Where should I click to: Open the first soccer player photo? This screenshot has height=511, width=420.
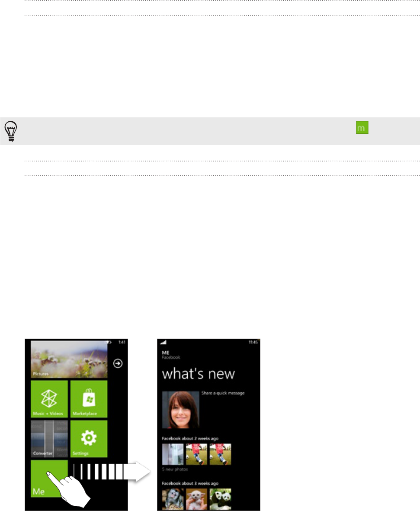click(x=197, y=454)
